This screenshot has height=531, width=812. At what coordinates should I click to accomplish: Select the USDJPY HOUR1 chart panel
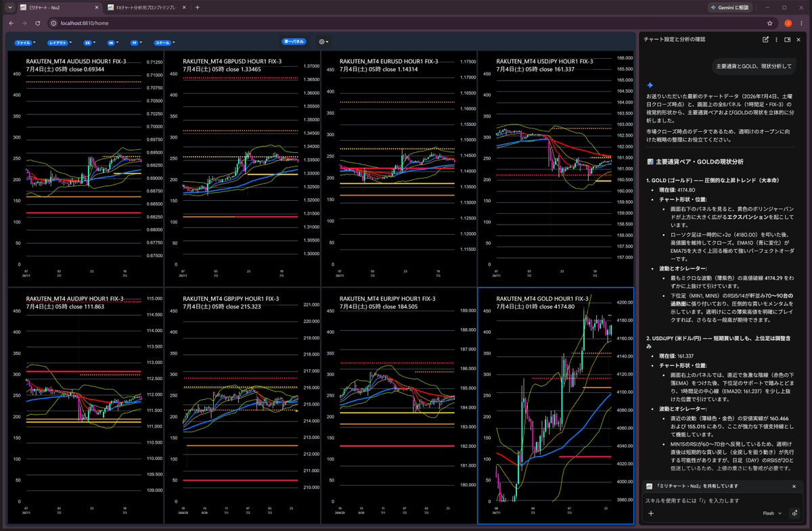556,170
